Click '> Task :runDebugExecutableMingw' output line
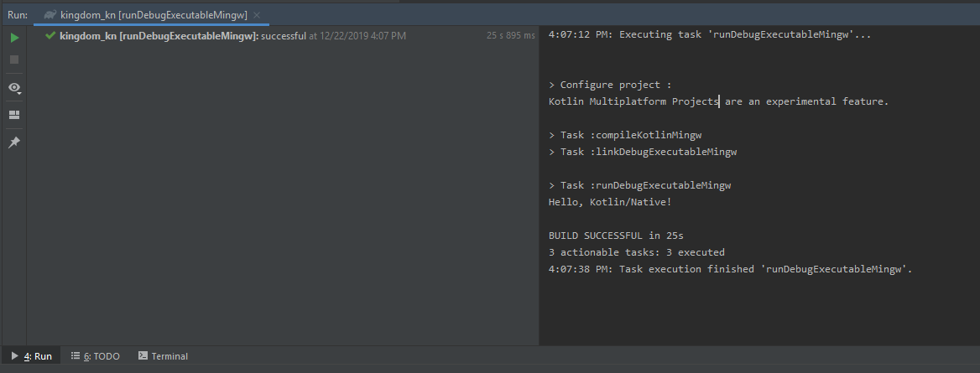Viewport: 980px width, 373px height. coord(640,185)
